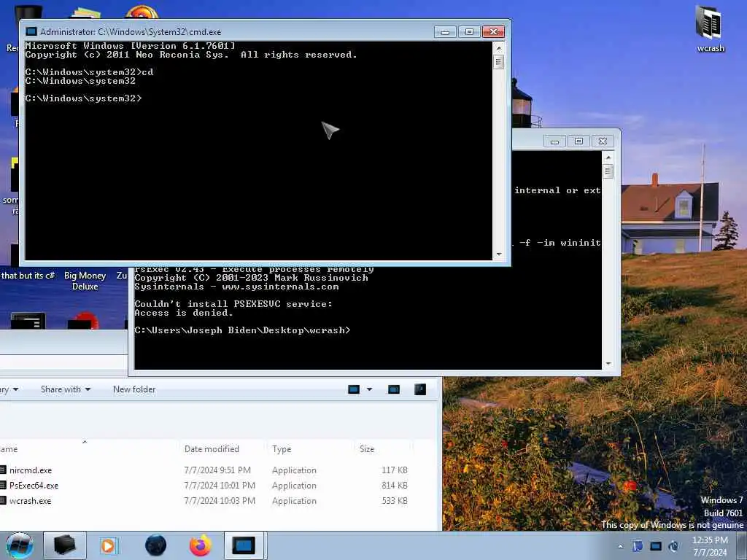Click the Show desktop strip on taskbar

pyautogui.click(x=741, y=546)
